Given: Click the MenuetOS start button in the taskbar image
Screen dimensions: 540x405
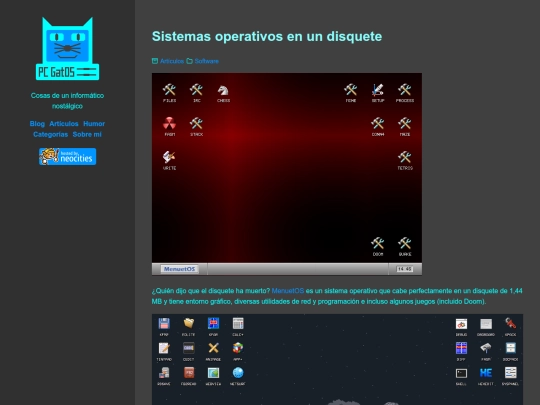Looking at the screenshot, I should click(179, 269).
